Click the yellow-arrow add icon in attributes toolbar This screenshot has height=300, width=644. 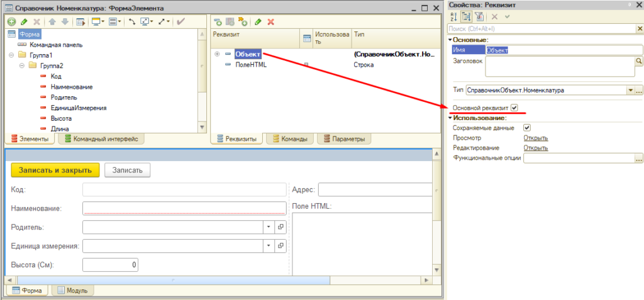tap(242, 22)
